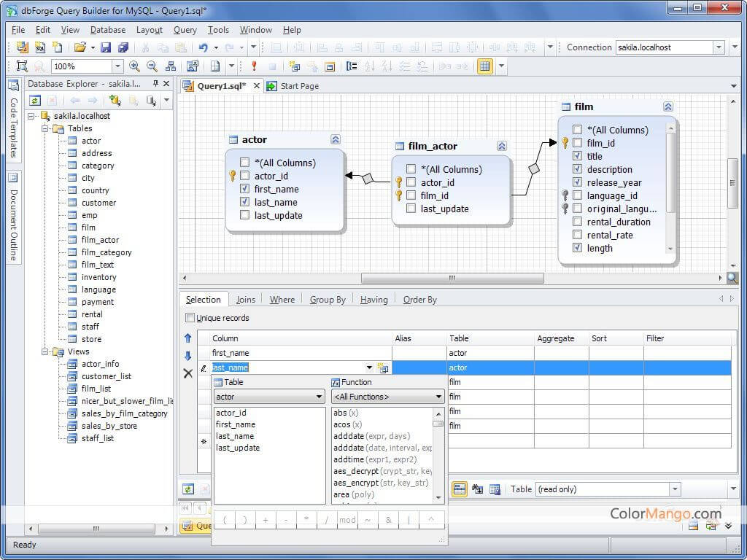Open the Query menu
Viewport: 747px width, 560px height.
pyautogui.click(x=185, y=29)
